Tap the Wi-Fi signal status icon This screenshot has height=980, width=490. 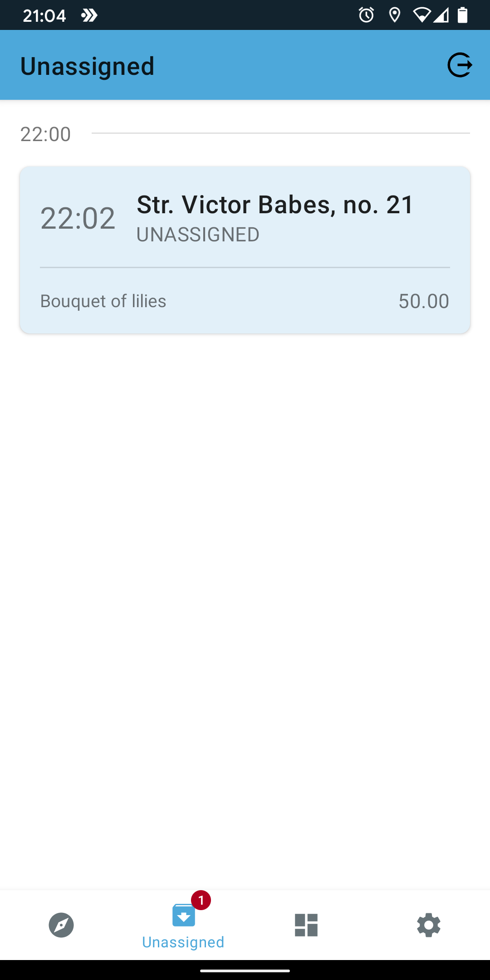421,15
